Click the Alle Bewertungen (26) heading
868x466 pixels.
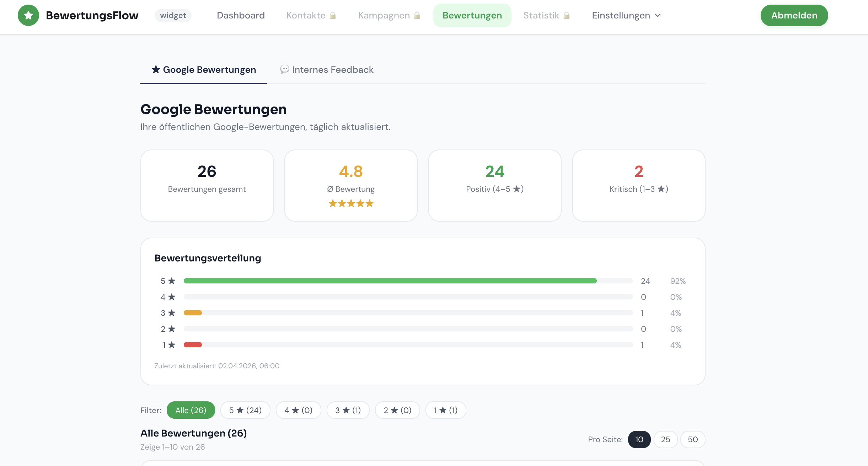coord(194,433)
